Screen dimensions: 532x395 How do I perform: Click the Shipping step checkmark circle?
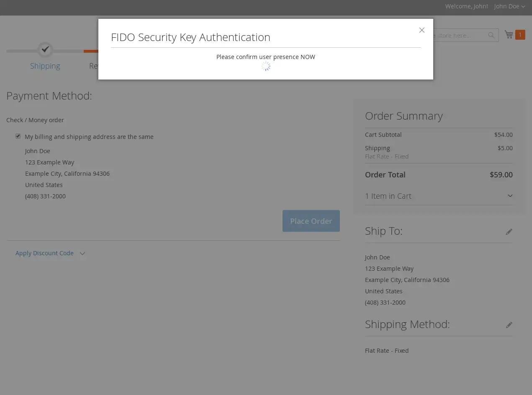pos(45,50)
